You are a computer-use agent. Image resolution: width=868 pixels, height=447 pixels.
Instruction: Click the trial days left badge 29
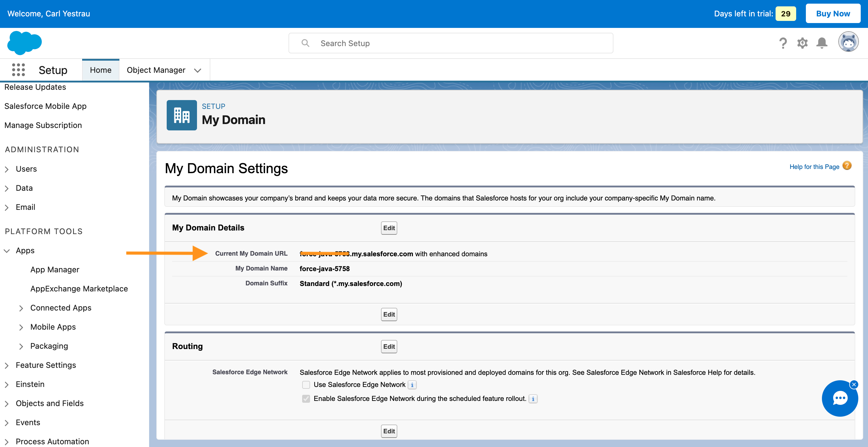[786, 13]
